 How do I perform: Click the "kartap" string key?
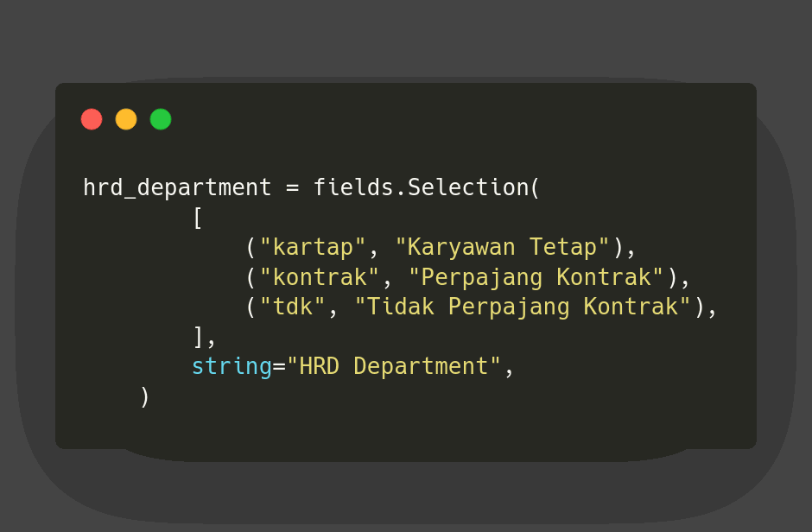[x=307, y=248]
